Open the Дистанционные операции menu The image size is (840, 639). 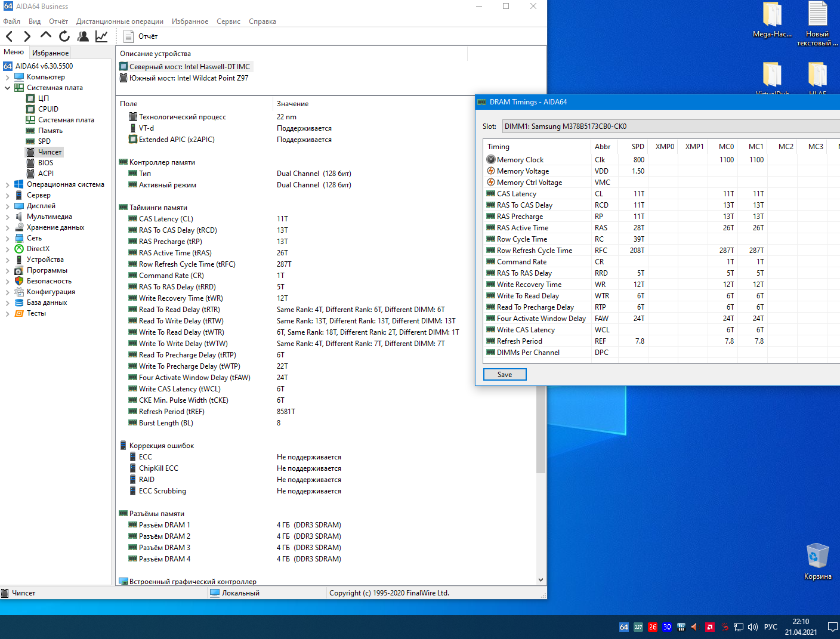click(120, 21)
